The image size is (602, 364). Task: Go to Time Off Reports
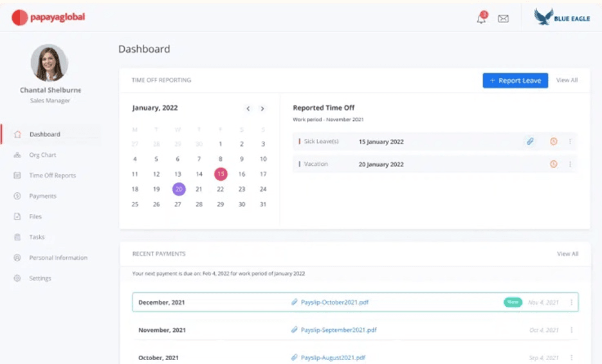click(53, 176)
